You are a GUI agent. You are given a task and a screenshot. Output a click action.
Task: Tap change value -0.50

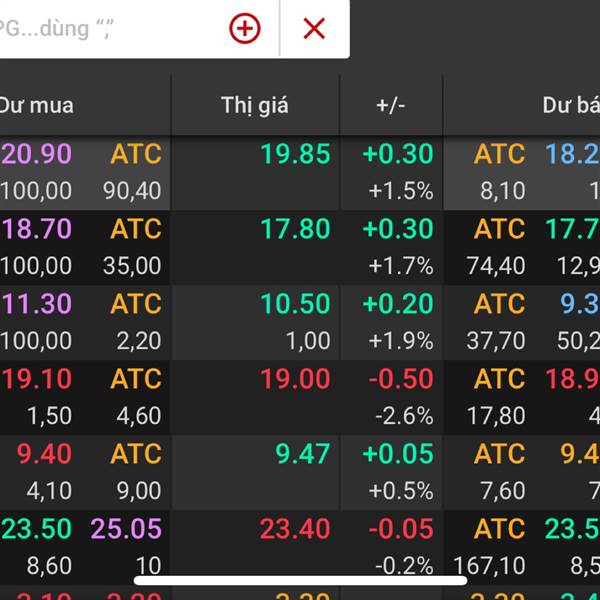point(401,379)
